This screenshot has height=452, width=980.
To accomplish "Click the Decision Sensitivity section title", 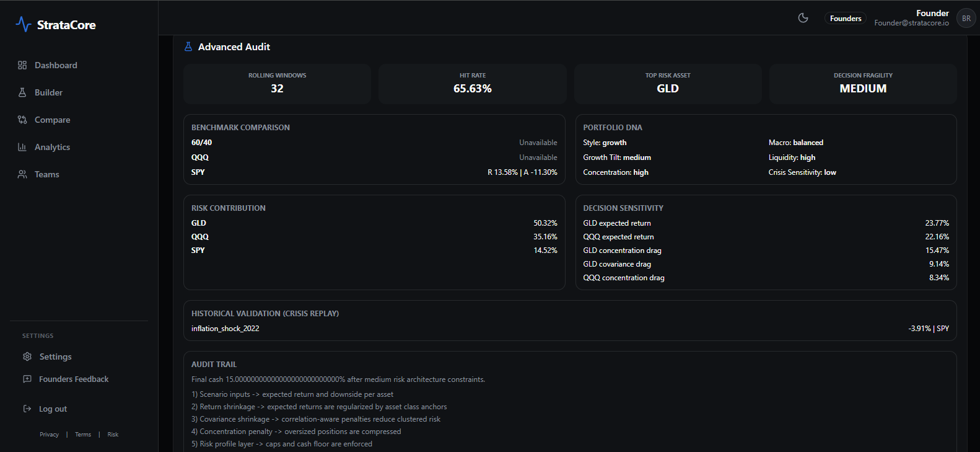I will [623, 208].
